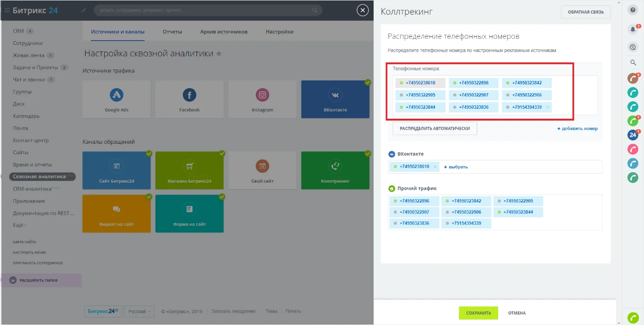The image size is (644, 325).
Task: Open CRM-аналитика in the left menu
Action: click(32, 189)
